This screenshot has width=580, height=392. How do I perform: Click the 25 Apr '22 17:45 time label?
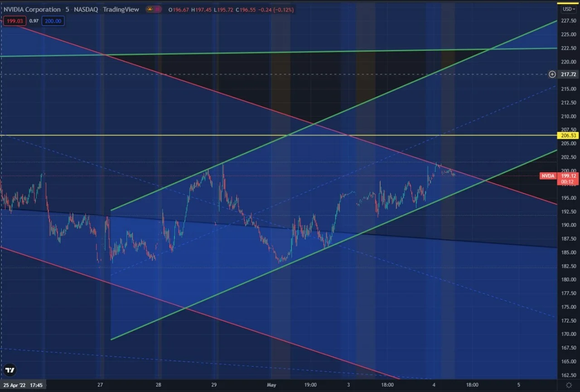(x=23, y=385)
